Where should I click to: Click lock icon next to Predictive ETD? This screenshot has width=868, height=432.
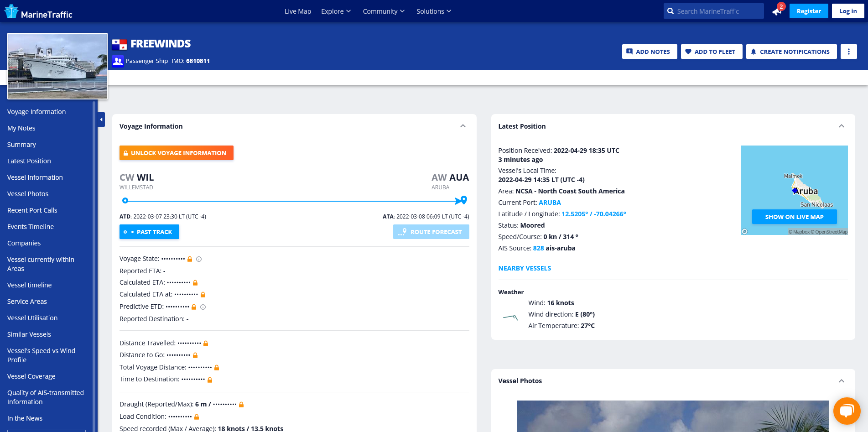pos(194,307)
